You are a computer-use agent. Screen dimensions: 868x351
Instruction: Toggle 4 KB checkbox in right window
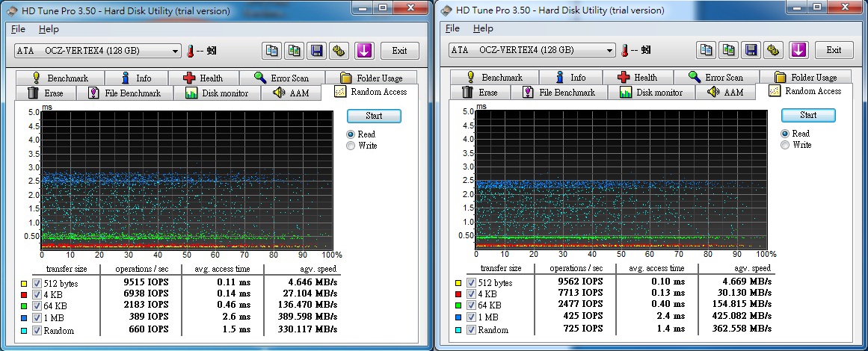471,294
